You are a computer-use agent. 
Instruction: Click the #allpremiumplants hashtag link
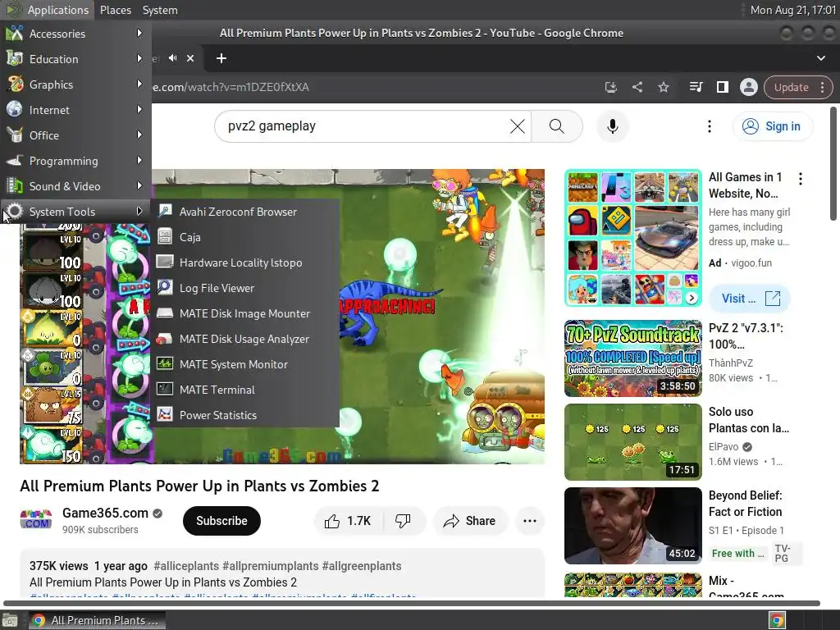(271, 566)
